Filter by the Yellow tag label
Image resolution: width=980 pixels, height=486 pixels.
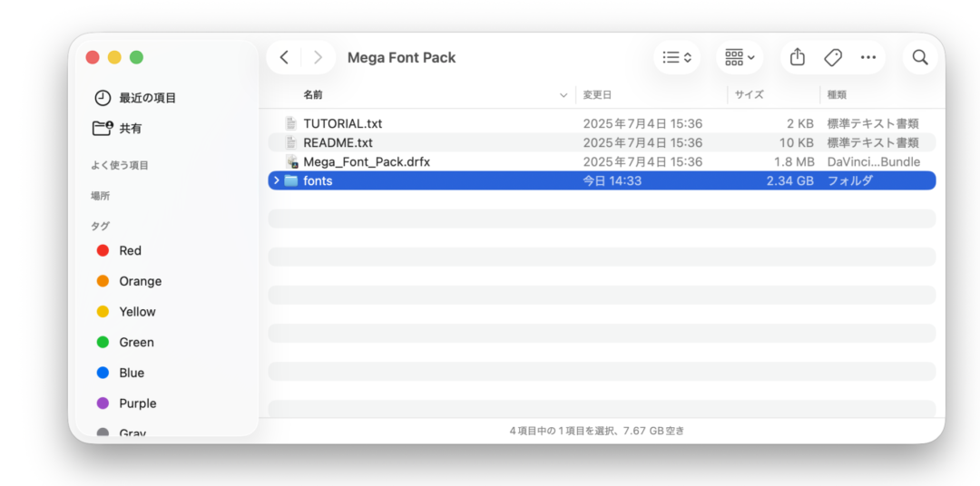[138, 312]
